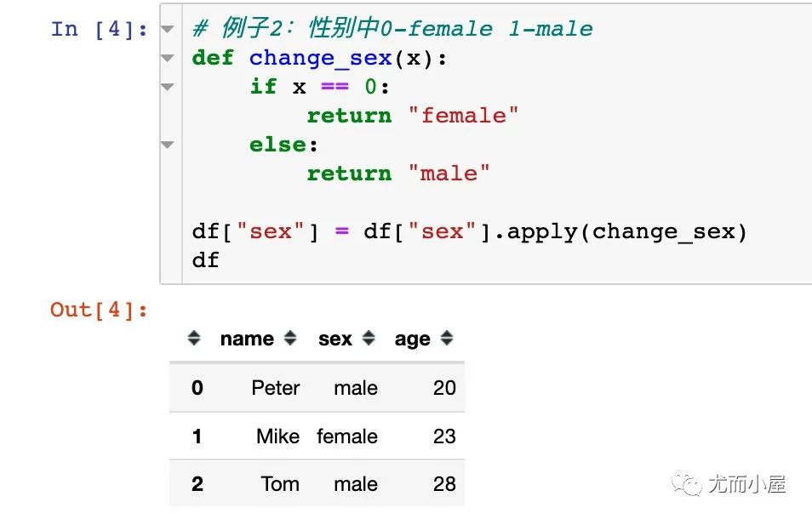Place cursor on the if x == 0 line

[319, 87]
